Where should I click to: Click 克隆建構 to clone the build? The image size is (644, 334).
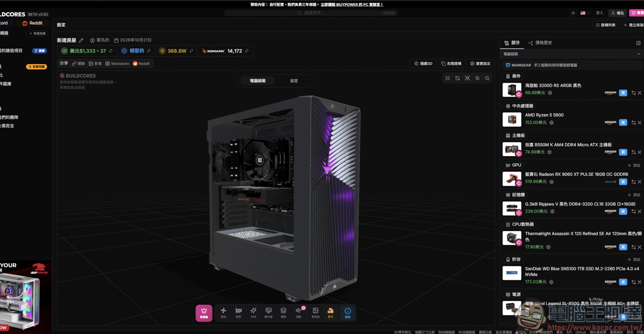[x=451, y=63]
